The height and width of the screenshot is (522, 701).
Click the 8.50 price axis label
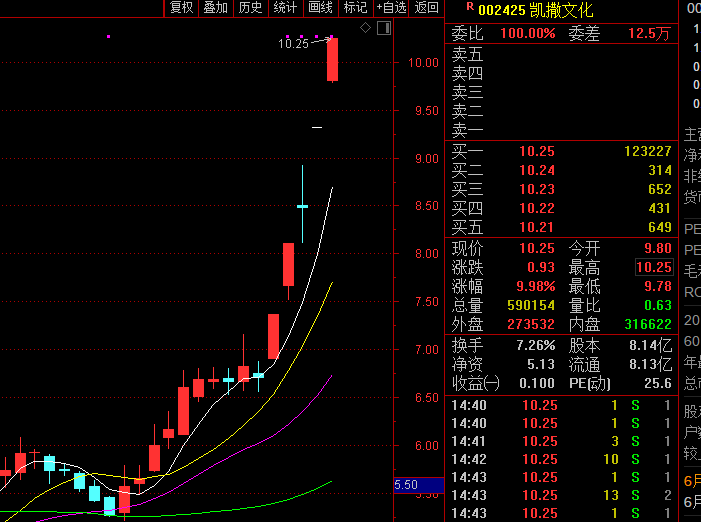427,206
